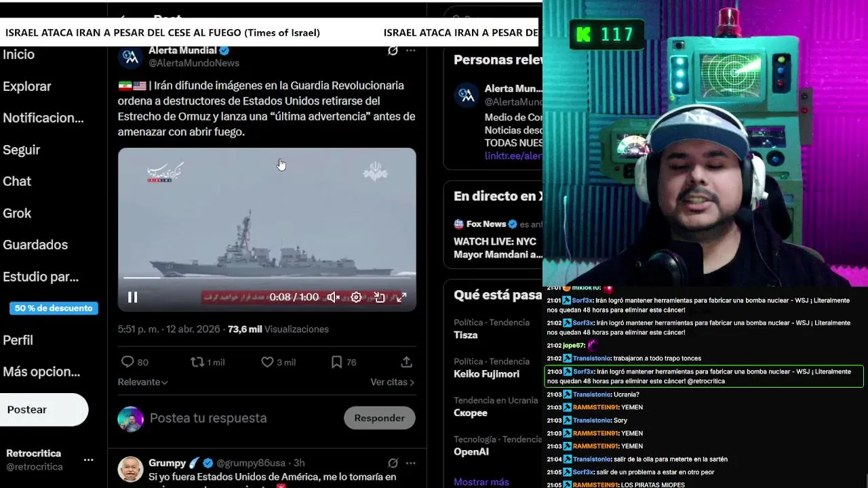Open video settings gear icon
The width and height of the screenshot is (868, 488).
(356, 297)
